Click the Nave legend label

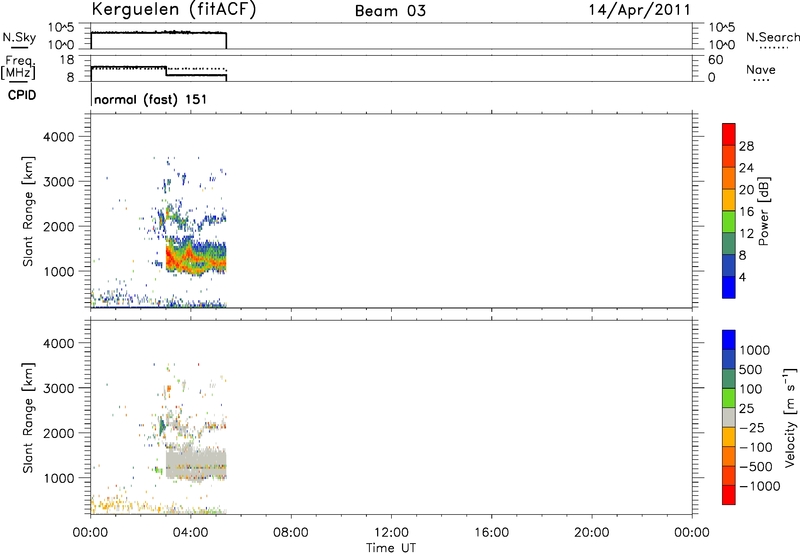click(761, 70)
